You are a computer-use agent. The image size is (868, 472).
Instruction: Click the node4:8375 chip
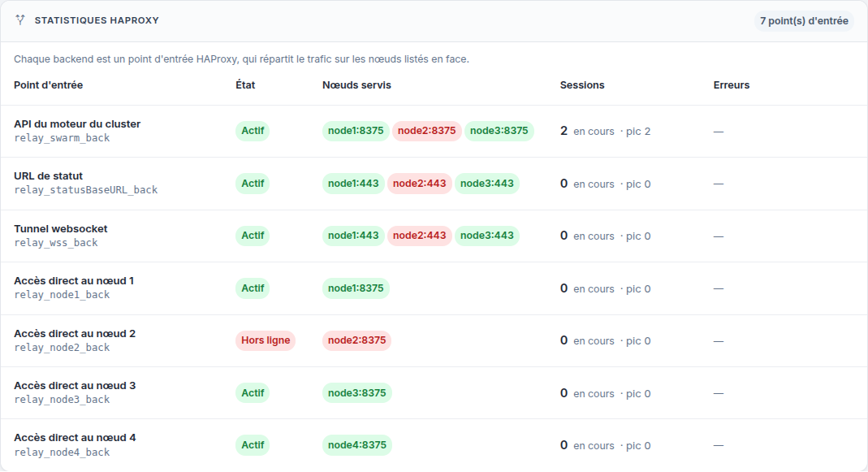(356, 445)
